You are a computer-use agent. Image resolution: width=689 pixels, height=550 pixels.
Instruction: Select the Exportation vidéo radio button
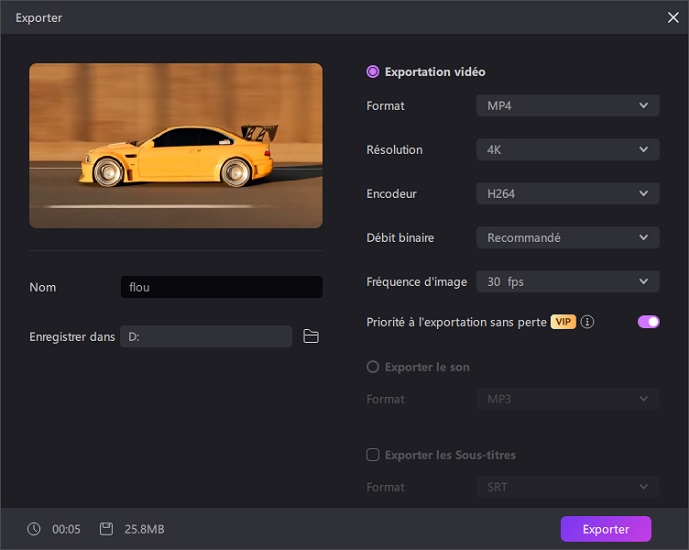click(x=373, y=72)
